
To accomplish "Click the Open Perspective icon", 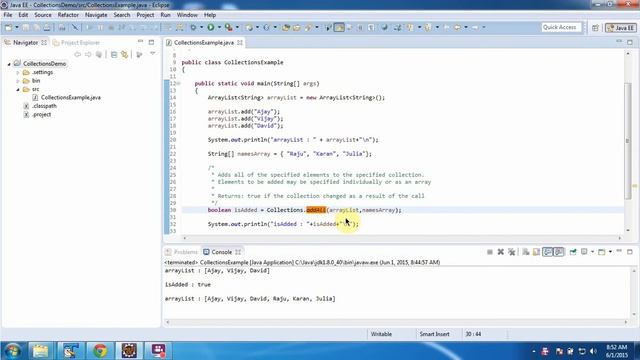I will (x=595, y=28).
